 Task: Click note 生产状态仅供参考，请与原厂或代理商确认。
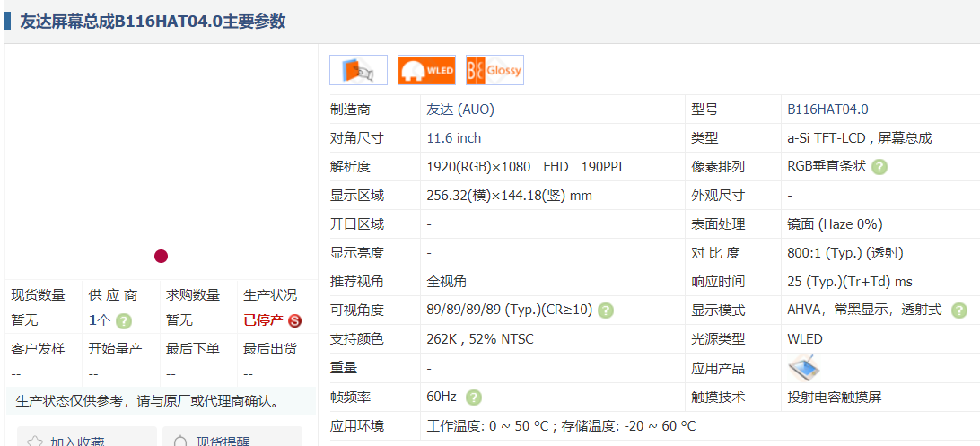(147, 401)
